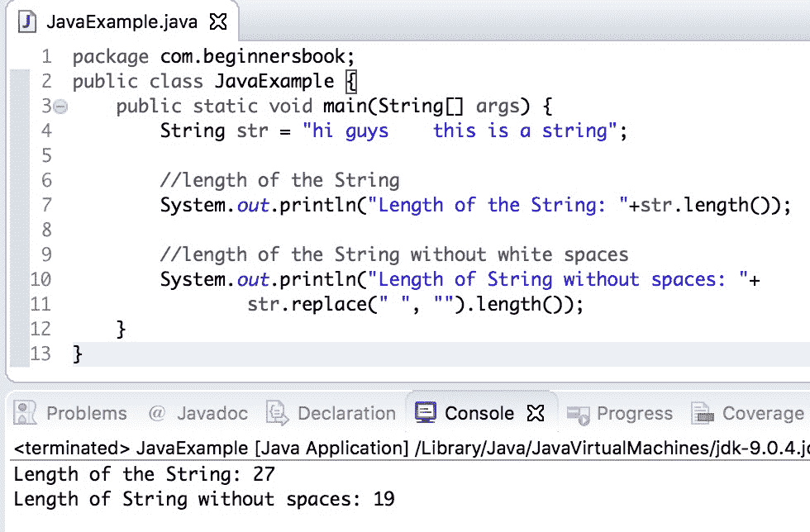Click line number 7 in the gutter
This screenshot has height=532, width=810.
pyautogui.click(x=45, y=205)
